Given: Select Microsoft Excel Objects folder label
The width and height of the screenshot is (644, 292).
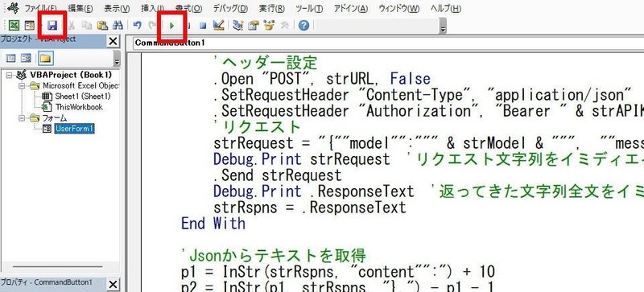Looking at the screenshot, I should click(x=81, y=86).
